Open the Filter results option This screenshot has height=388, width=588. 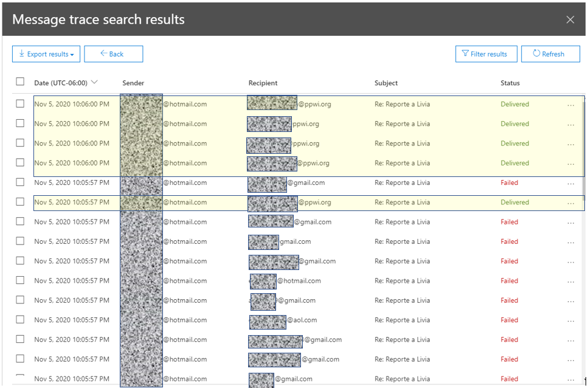tap(485, 54)
